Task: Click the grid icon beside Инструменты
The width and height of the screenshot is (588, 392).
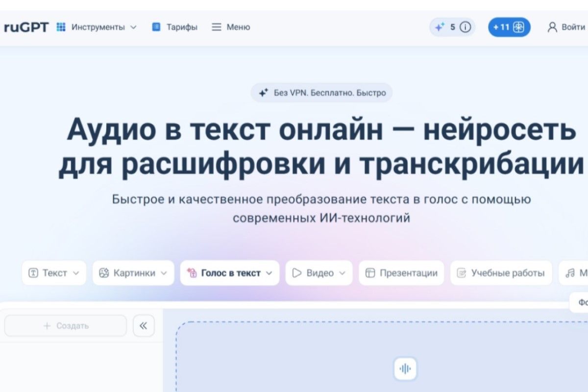Action: [x=61, y=27]
